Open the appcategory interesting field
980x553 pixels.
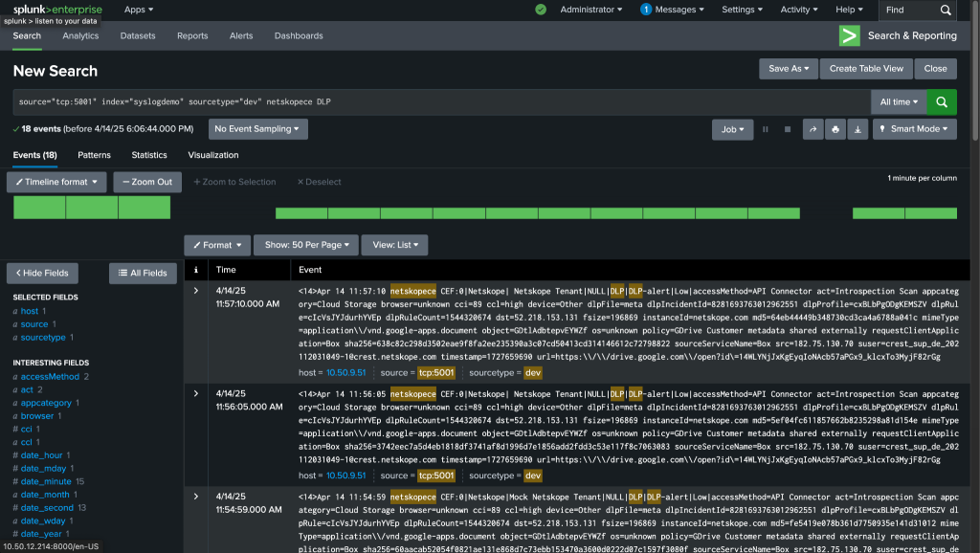click(46, 403)
